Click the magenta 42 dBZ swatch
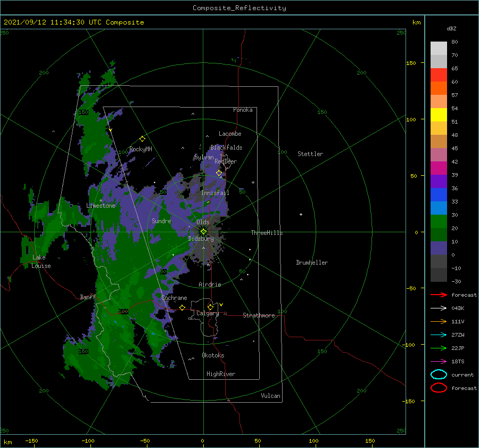 439,168
